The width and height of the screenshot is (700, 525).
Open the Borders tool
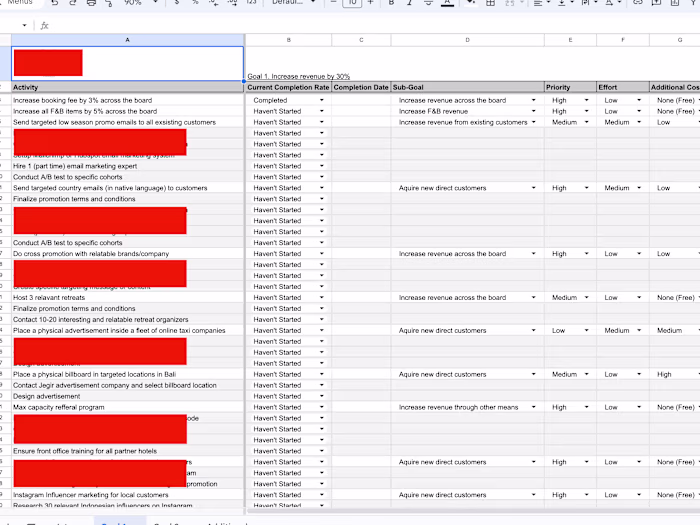pos(492,3)
